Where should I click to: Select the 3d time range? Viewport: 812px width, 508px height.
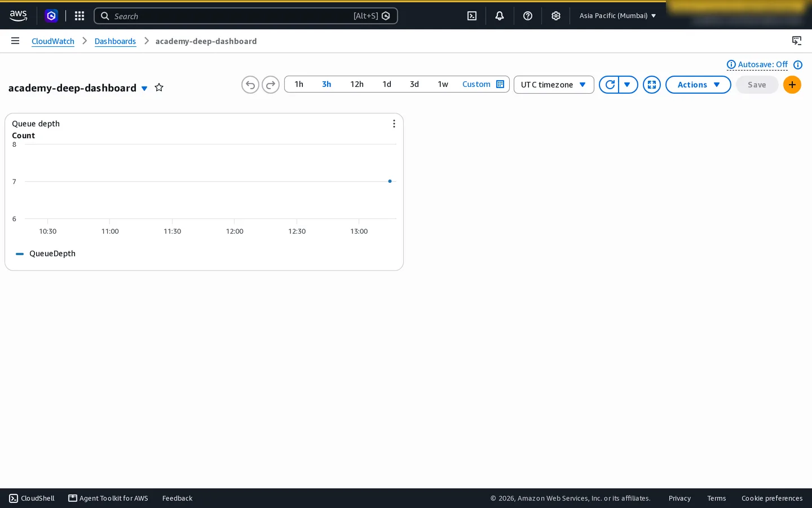tap(414, 84)
